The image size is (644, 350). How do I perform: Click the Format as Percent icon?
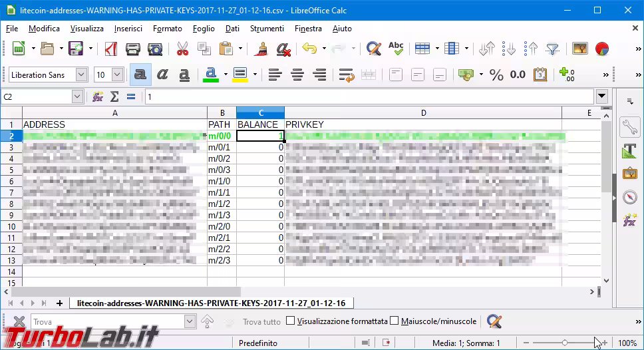tap(496, 75)
